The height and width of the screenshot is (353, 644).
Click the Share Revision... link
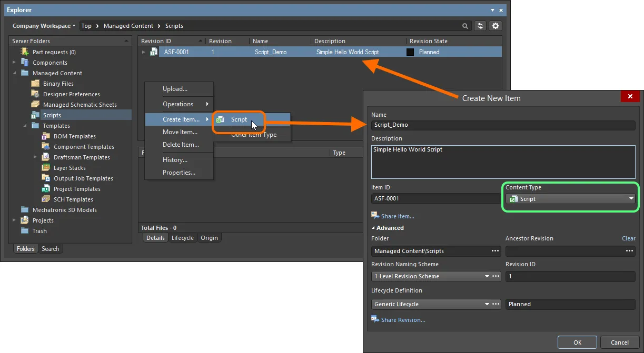[403, 320]
